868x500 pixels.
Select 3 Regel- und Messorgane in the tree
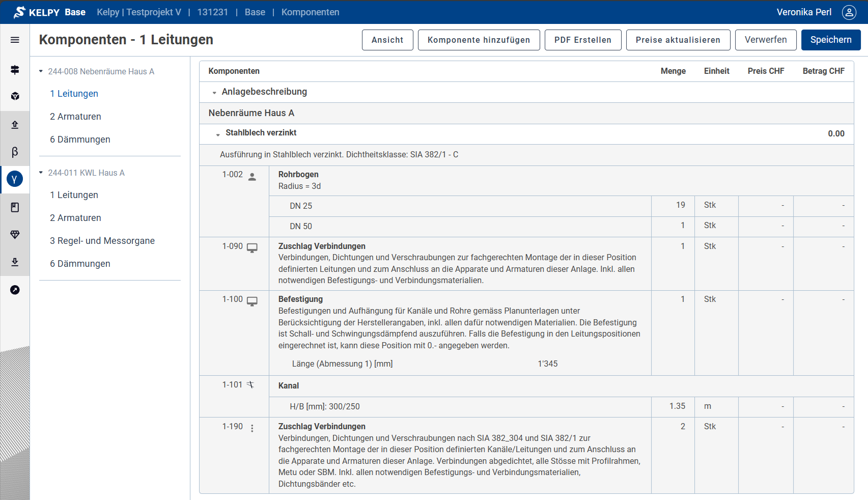tap(102, 241)
